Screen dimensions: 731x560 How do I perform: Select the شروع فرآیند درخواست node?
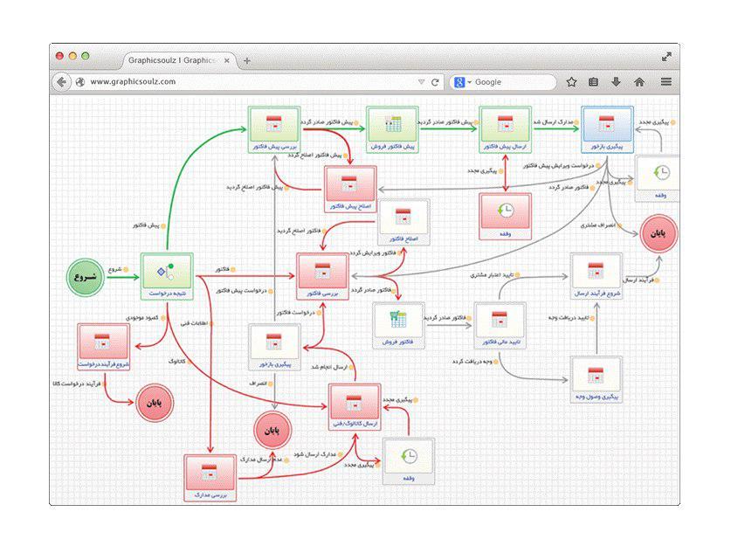[104, 347]
